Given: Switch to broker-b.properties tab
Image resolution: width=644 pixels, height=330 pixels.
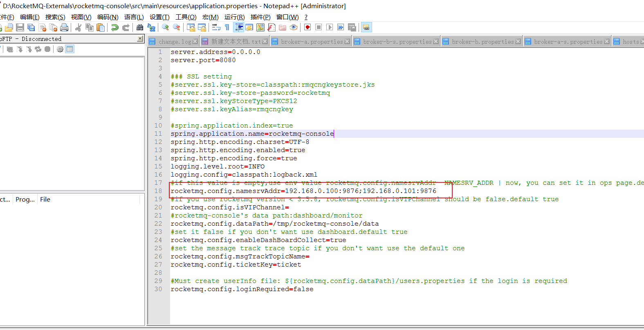Looking at the screenshot, I should pyautogui.click(x=481, y=41).
